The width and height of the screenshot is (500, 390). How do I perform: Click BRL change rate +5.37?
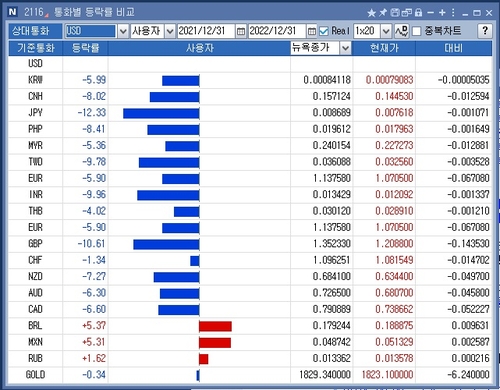click(x=94, y=326)
